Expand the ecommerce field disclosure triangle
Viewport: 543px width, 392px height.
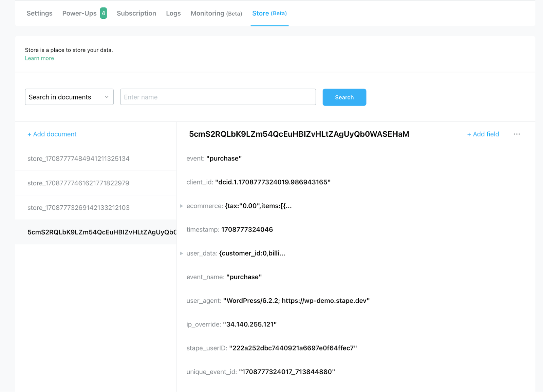pos(182,206)
